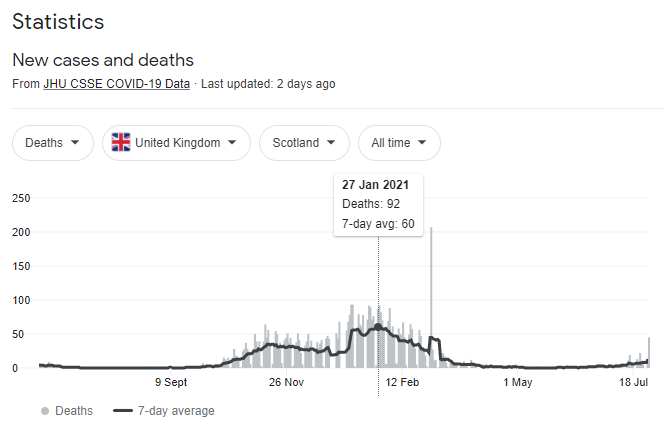664x426 pixels.
Task: Select the 18 Jul date axis label
Action: tap(635, 382)
